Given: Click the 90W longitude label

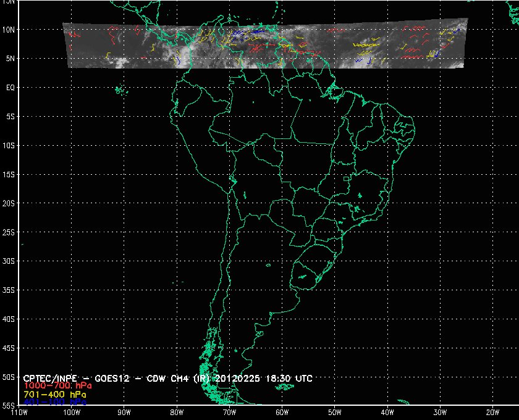Looking at the screenshot, I should (124, 413).
